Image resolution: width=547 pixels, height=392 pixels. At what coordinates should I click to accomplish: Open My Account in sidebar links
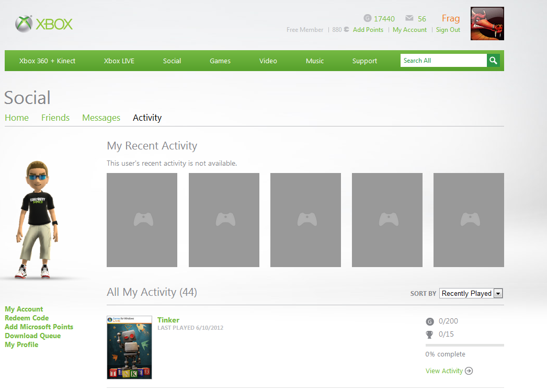tap(24, 309)
